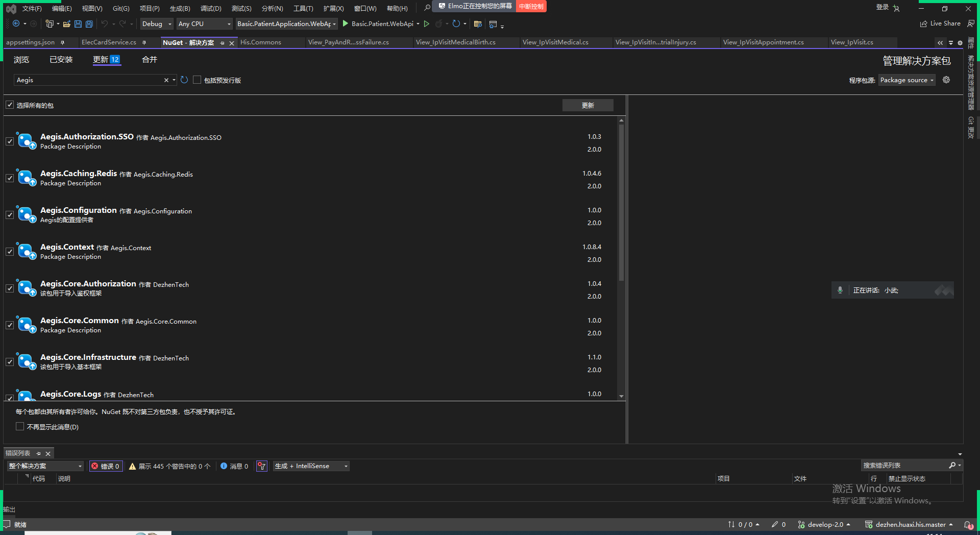Screen dimensions: 980x535
Task: Toggle the errors 0 filter button
Action: pos(106,466)
